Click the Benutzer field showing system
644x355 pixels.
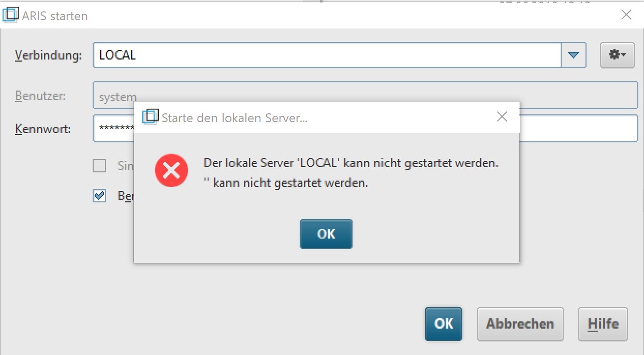(365, 95)
